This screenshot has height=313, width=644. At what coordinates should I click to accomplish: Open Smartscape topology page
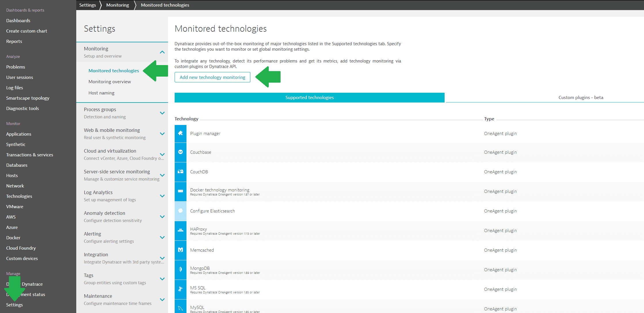28,98
